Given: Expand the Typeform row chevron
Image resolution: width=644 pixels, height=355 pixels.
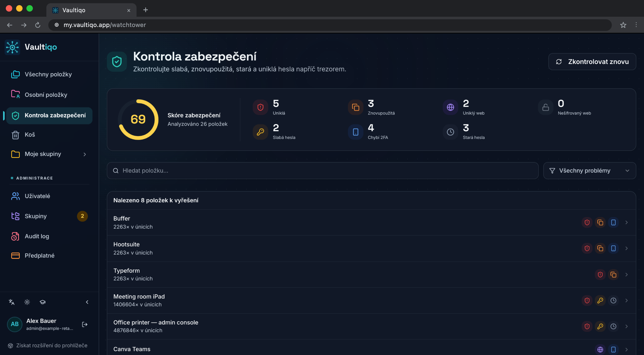Looking at the screenshot, I should 627,275.
